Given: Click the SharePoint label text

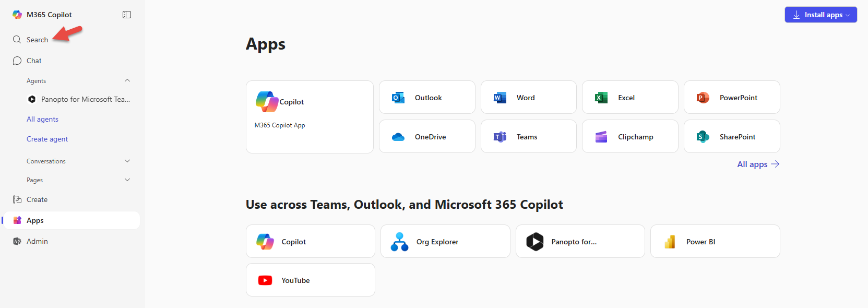Looking at the screenshot, I should pyautogui.click(x=737, y=137).
